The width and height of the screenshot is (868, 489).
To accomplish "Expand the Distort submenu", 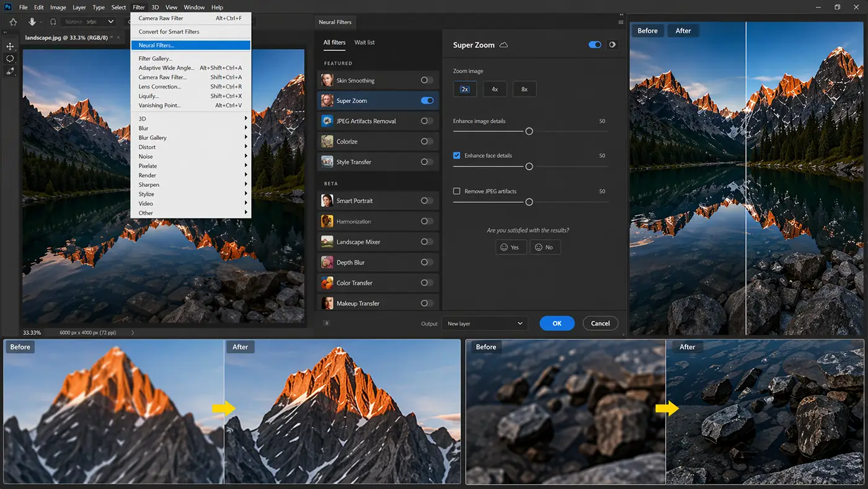I will [191, 147].
